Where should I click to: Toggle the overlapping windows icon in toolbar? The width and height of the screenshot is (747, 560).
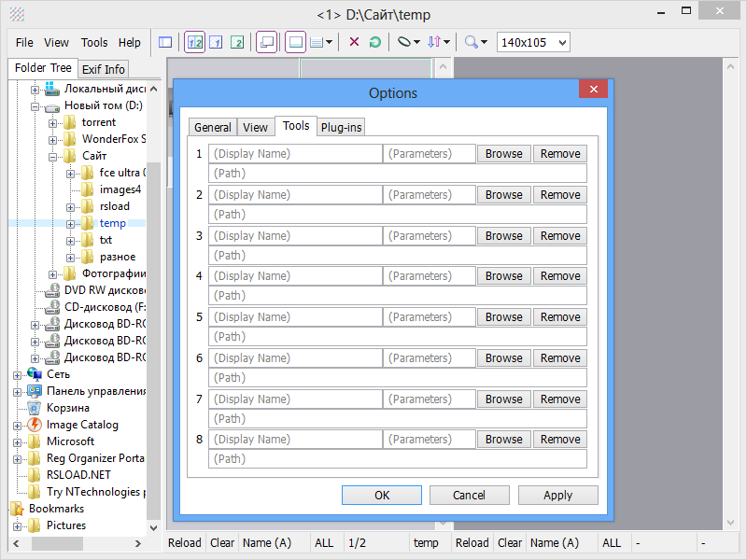click(x=267, y=42)
